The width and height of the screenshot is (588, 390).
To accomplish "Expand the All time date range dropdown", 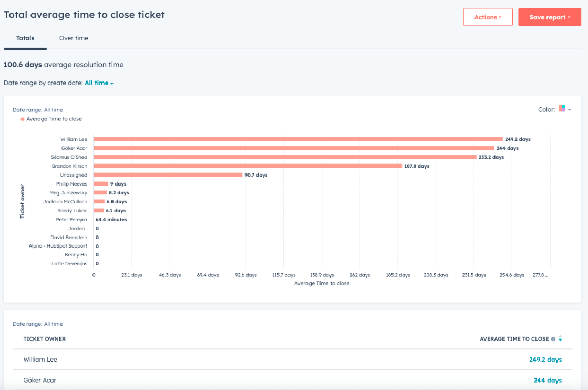I will (99, 83).
